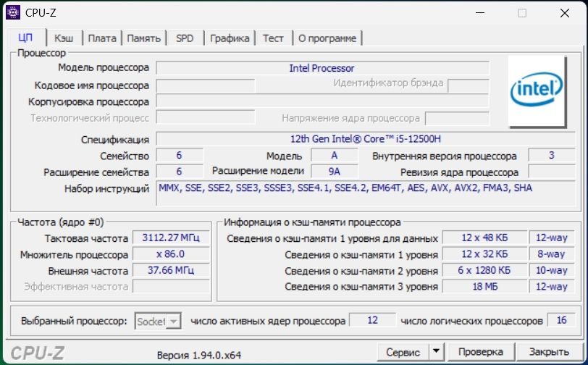
Task: Click the logical processors value 16
Action: pyautogui.click(x=561, y=320)
